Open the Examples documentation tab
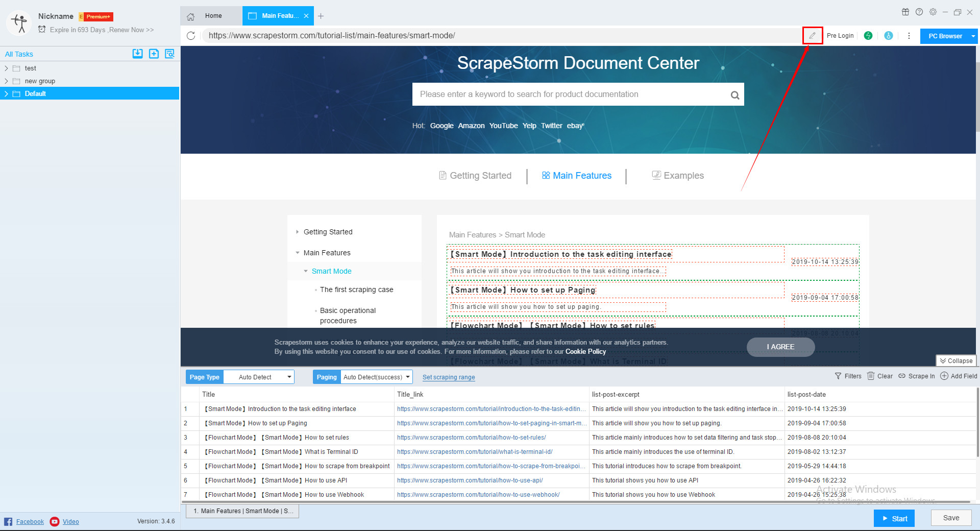The image size is (980, 531). click(678, 176)
